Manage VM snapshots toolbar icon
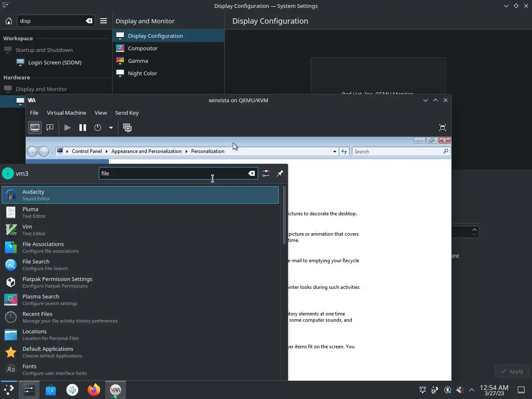Viewport: 532px width, 399px height. pos(128,128)
